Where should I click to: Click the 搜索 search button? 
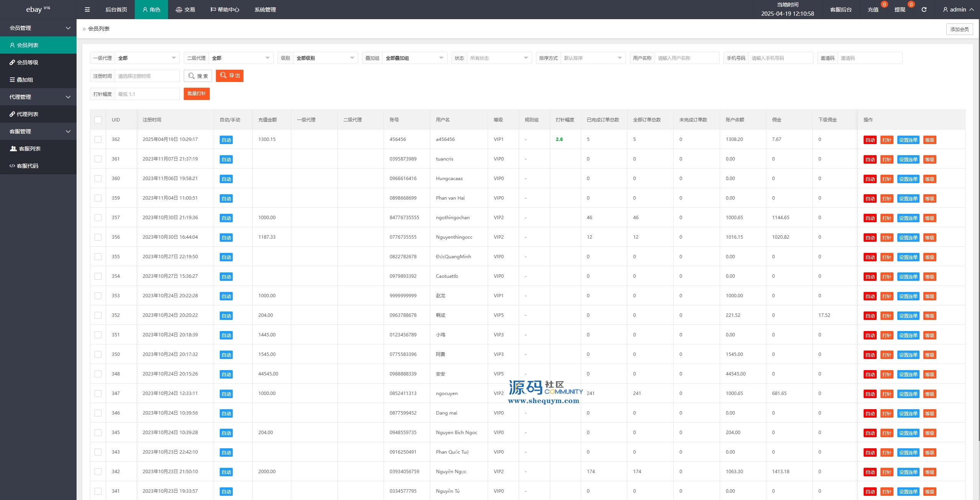click(198, 76)
